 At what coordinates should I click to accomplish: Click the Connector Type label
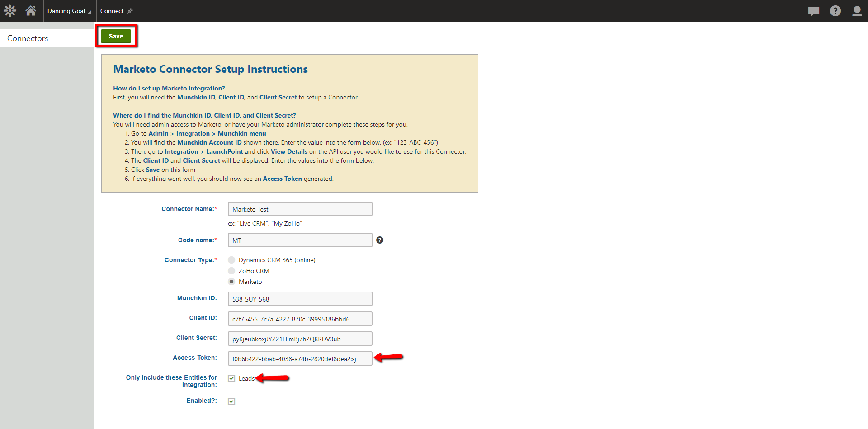coord(190,260)
